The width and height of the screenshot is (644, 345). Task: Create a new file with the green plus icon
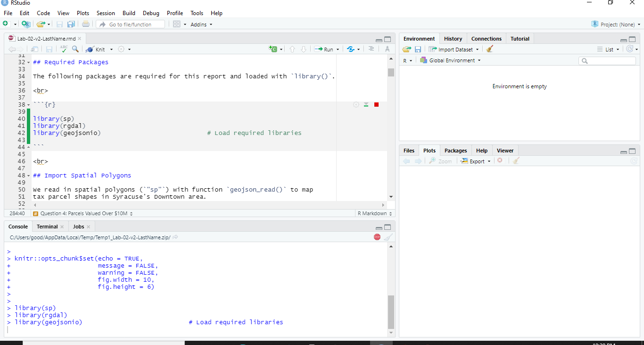pyautogui.click(x=7, y=24)
